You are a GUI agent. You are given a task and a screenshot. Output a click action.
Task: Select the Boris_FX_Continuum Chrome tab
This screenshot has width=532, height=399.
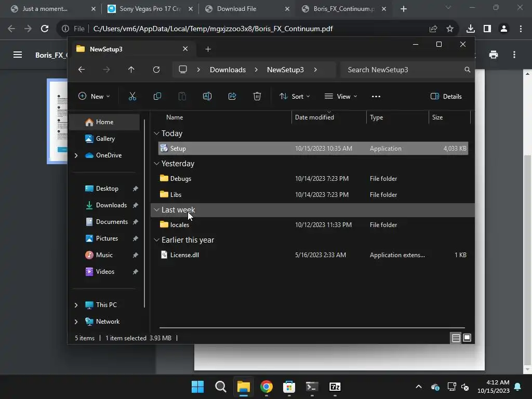coord(343,9)
